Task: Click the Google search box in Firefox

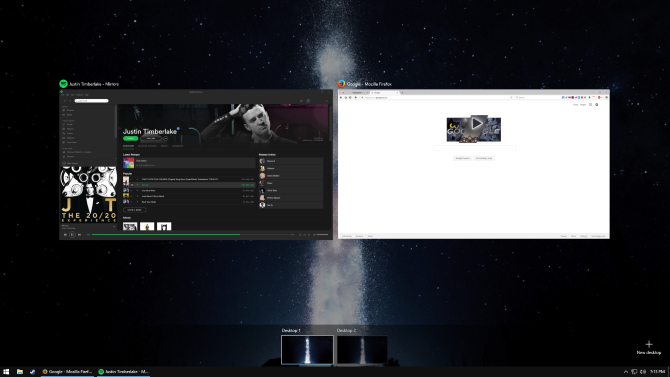Action: click(x=475, y=148)
